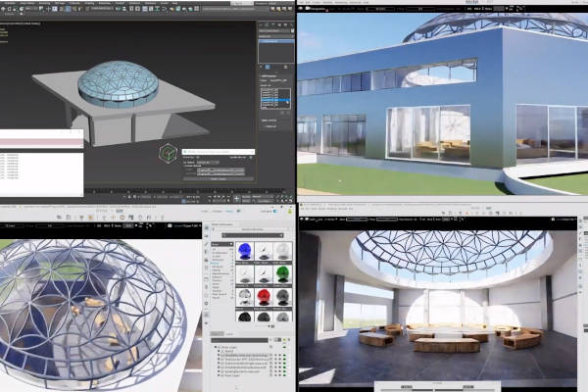588x392 pixels.
Task: Toggle green visibility indicator of bottom Root Layer row
Action: tap(284, 375)
